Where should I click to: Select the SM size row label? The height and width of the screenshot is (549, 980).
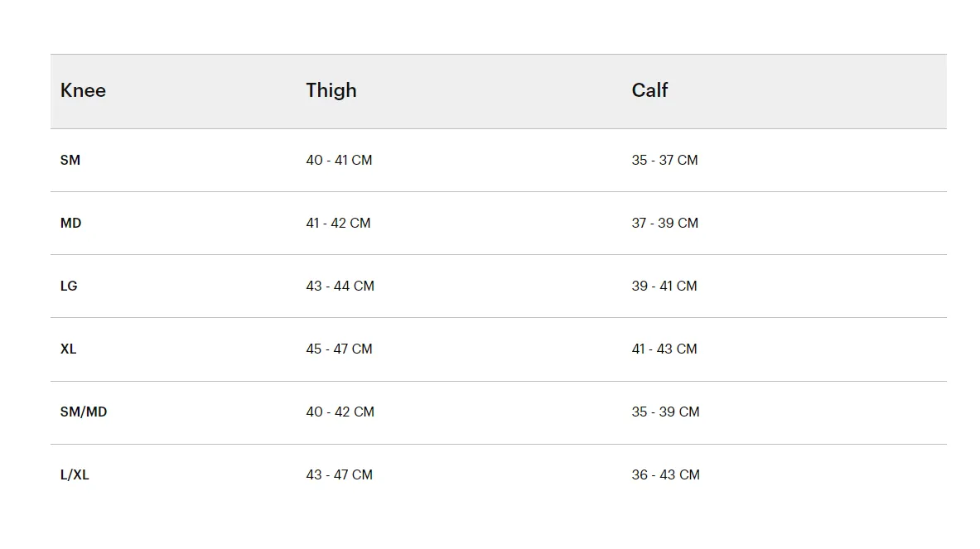click(70, 161)
